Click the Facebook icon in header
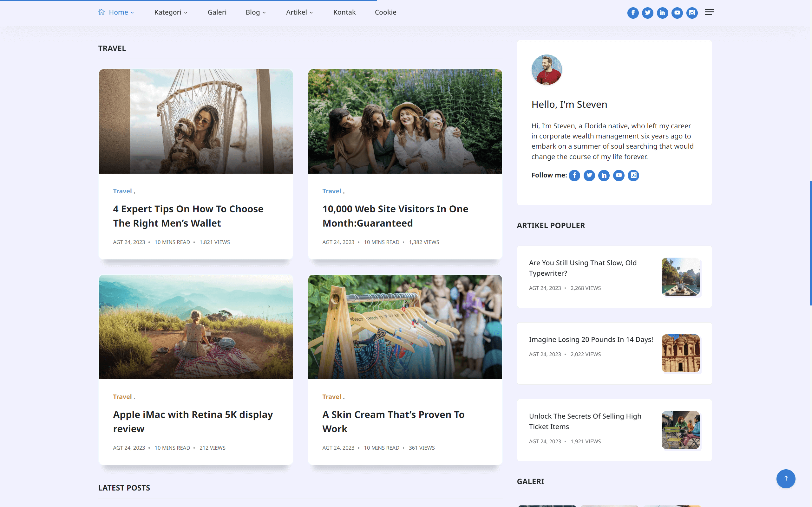Image resolution: width=812 pixels, height=507 pixels. pos(633,13)
